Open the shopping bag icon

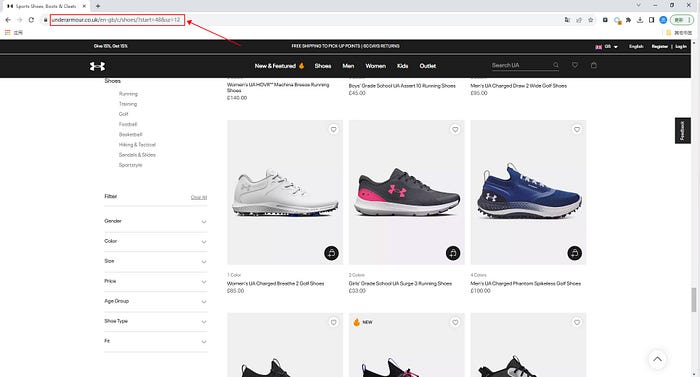pos(593,65)
